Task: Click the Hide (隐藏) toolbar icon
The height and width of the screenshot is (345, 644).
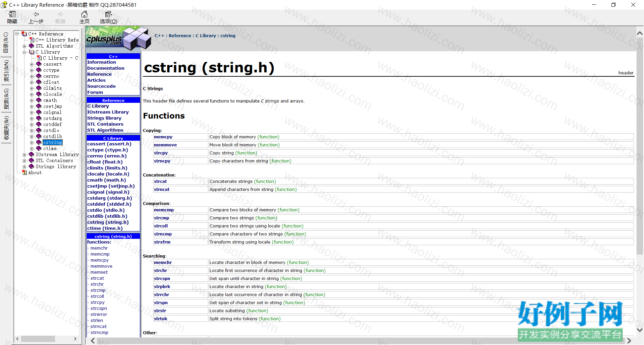Action: pos(12,14)
